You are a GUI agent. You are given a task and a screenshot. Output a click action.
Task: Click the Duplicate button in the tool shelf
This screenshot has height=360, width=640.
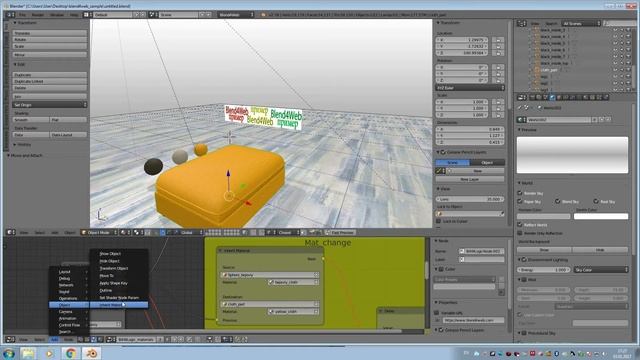tap(49, 75)
